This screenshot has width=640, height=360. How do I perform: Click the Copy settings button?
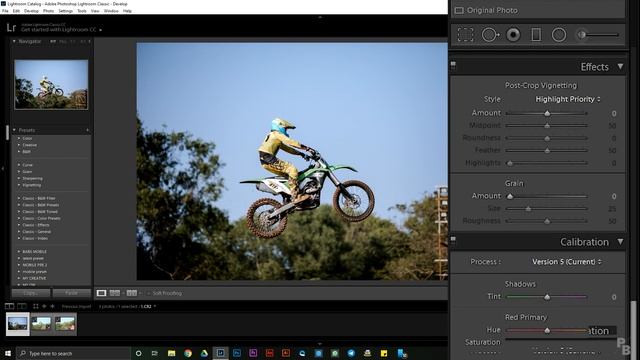click(x=31, y=293)
